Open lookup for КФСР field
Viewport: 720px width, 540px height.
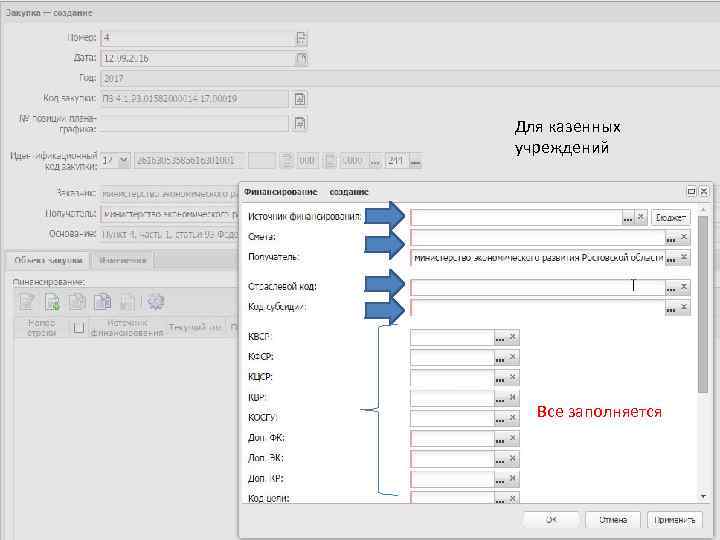pos(500,358)
